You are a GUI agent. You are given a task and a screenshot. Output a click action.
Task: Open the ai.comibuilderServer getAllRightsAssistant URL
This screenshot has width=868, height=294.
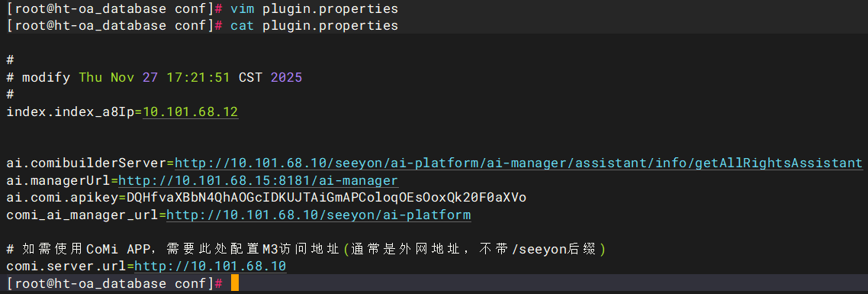click(519, 163)
